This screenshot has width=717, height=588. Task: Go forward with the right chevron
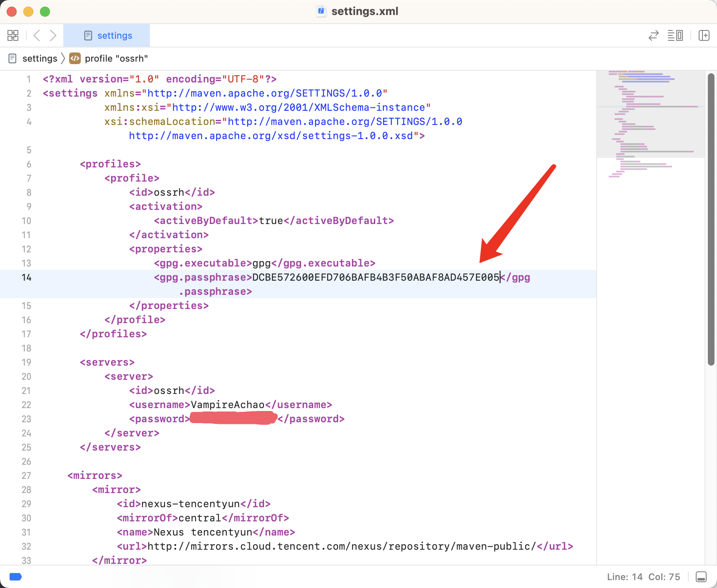tap(53, 35)
